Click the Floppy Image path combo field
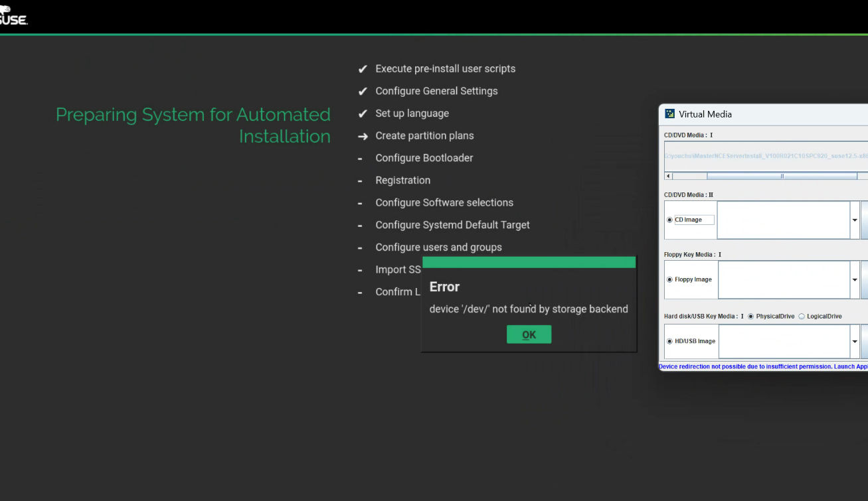Image resolution: width=868 pixels, height=501 pixels. [784, 280]
